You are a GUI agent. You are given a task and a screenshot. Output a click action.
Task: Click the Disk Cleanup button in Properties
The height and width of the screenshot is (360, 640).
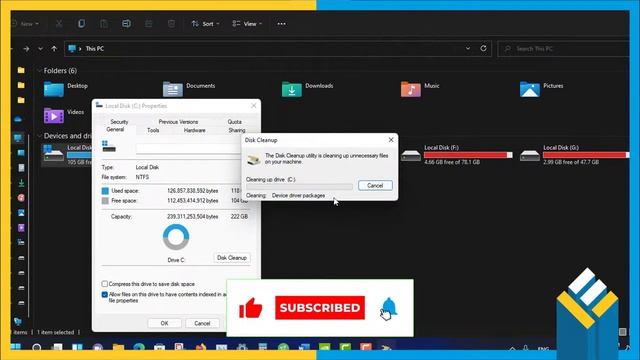click(232, 258)
